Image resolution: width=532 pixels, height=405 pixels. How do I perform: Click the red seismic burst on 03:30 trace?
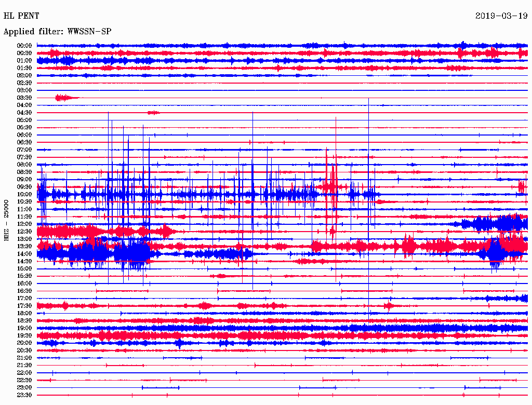67,98
